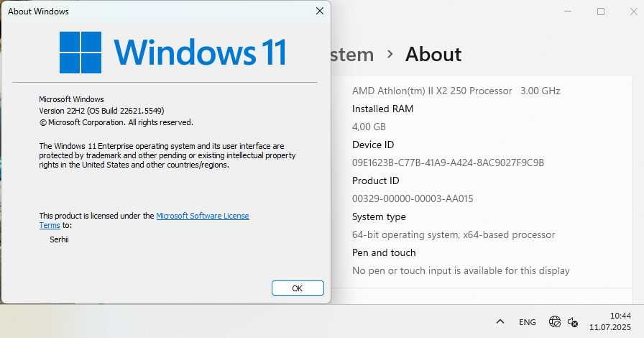
Task: Click the About Windows title bar text
Action: [38, 12]
